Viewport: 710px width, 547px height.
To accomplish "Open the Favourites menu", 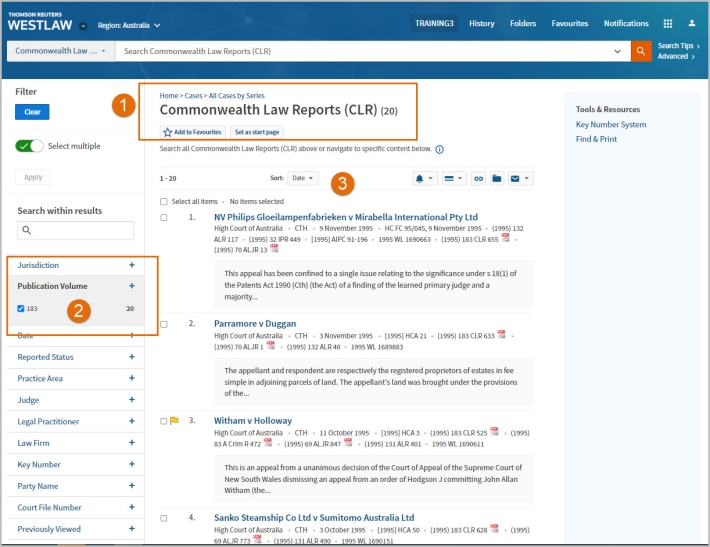I will tap(570, 23).
